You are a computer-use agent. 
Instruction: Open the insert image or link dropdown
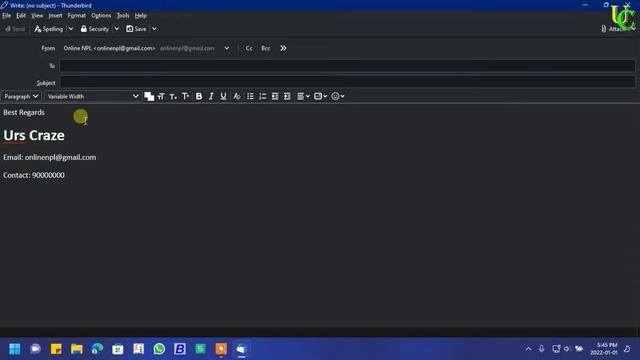point(320,96)
